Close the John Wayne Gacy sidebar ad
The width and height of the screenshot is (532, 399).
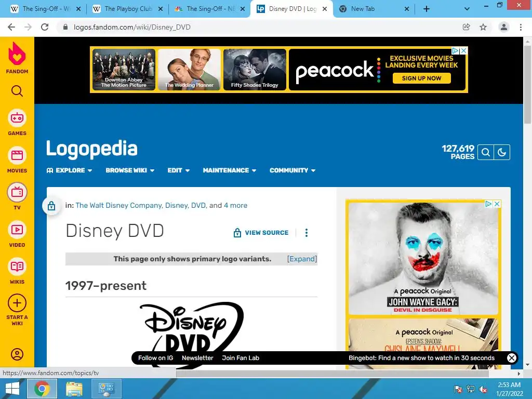[497, 204]
